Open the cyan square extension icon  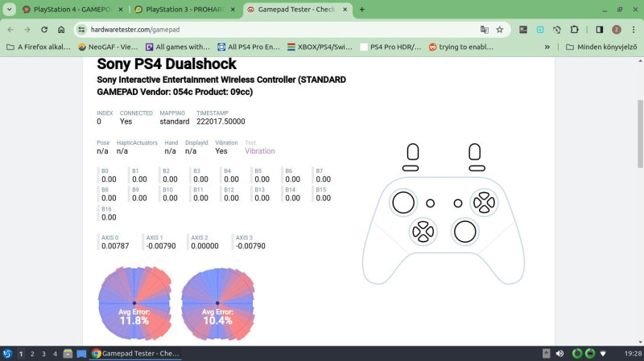click(540, 30)
